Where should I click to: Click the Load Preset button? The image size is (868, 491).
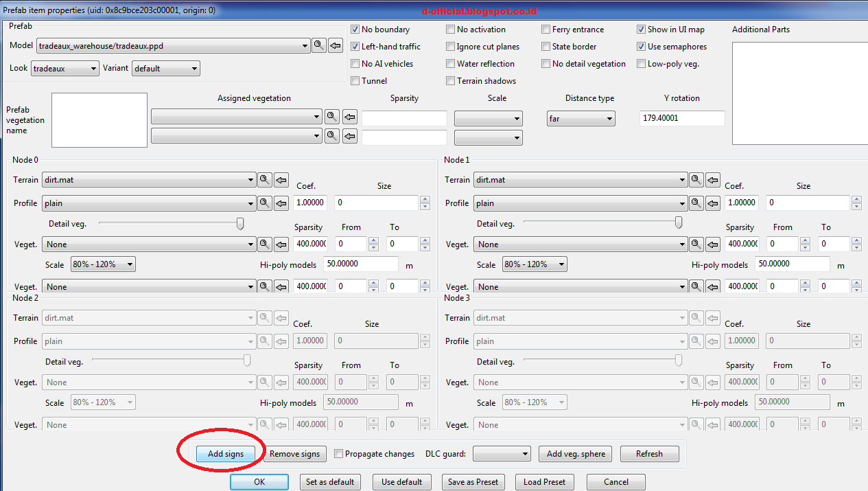pos(544,481)
